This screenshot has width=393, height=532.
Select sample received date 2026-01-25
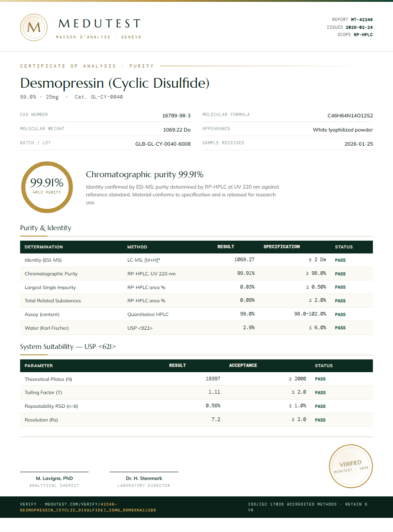pyautogui.click(x=359, y=144)
